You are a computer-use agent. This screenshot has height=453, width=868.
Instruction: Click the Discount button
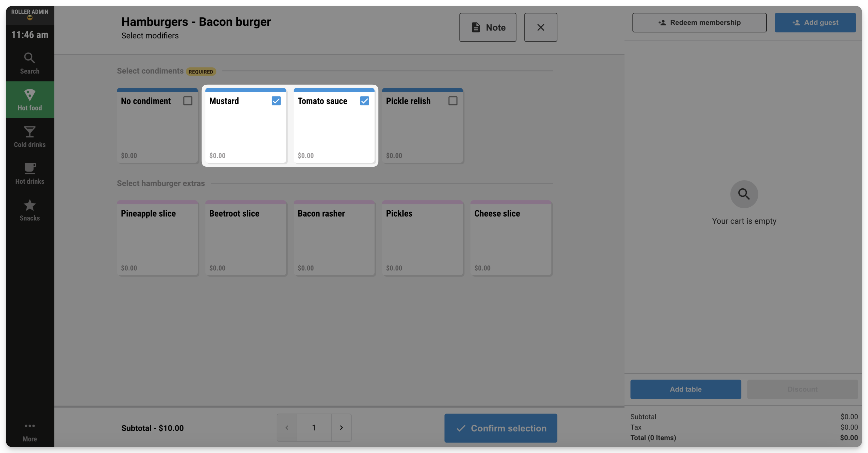tap(802, 389)
